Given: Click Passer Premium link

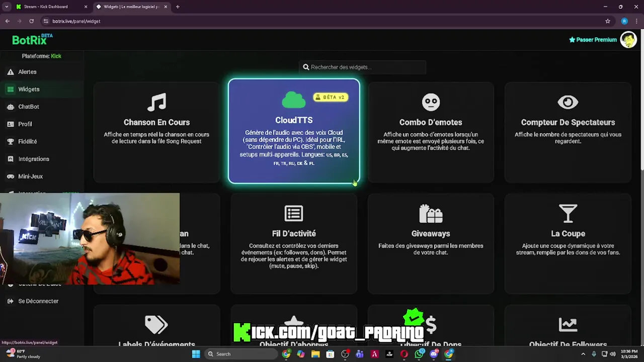Looking at the screenshot, I should point(593,40).
